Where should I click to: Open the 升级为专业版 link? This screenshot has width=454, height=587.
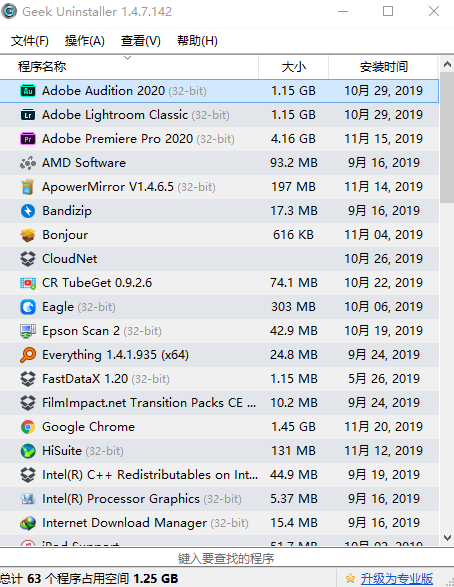(x=397, y=578)
